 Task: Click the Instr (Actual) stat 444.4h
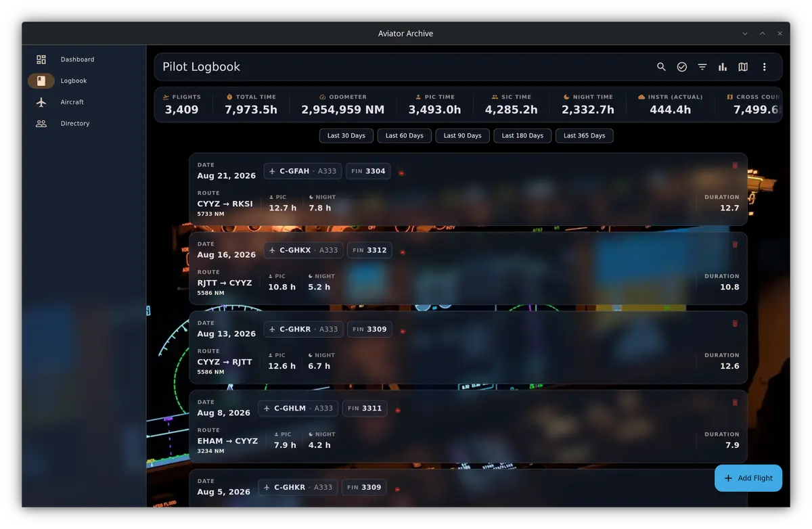[x=671, y=105]
